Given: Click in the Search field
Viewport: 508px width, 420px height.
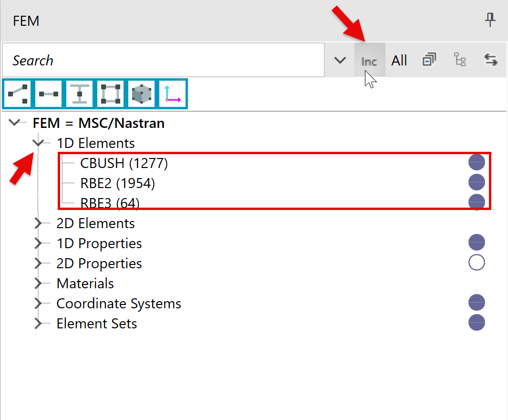Looking at the screenshot, I should 163,60.
